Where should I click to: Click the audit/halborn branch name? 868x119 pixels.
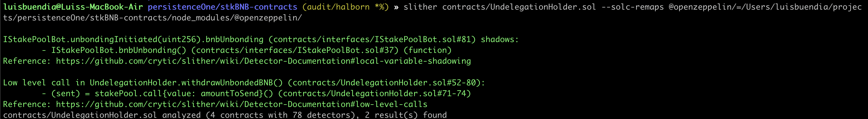click(x=338, y=7)
